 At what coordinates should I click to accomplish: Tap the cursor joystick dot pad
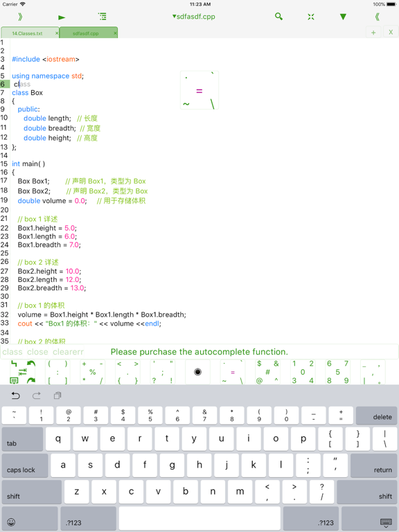click(198, 372)
